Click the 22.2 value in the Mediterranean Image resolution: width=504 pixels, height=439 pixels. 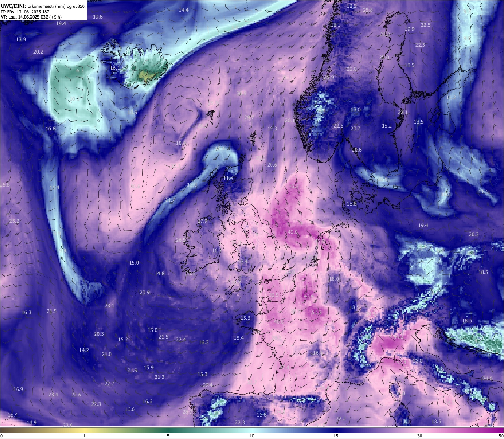[341, 419]
